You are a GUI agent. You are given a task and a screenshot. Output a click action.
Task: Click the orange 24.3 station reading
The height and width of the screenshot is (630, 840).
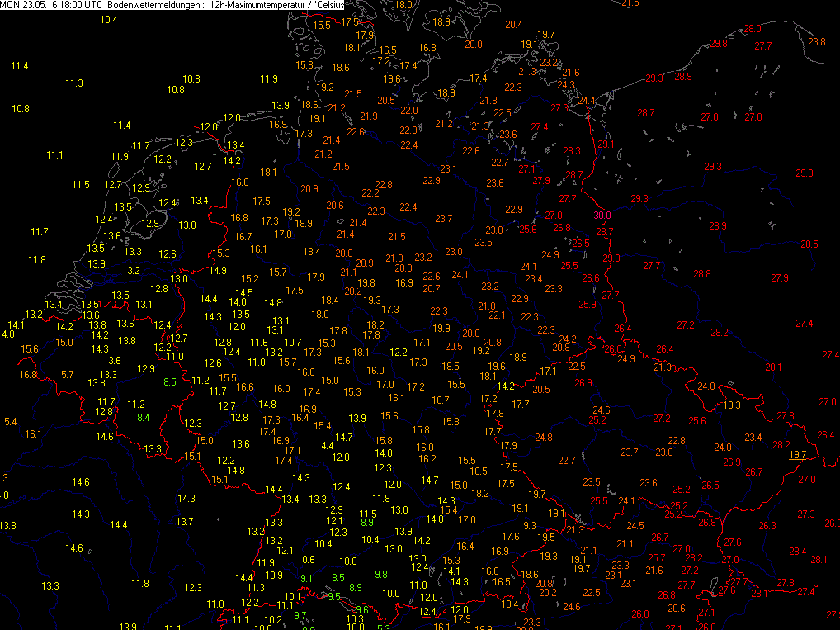click(566, 85)
